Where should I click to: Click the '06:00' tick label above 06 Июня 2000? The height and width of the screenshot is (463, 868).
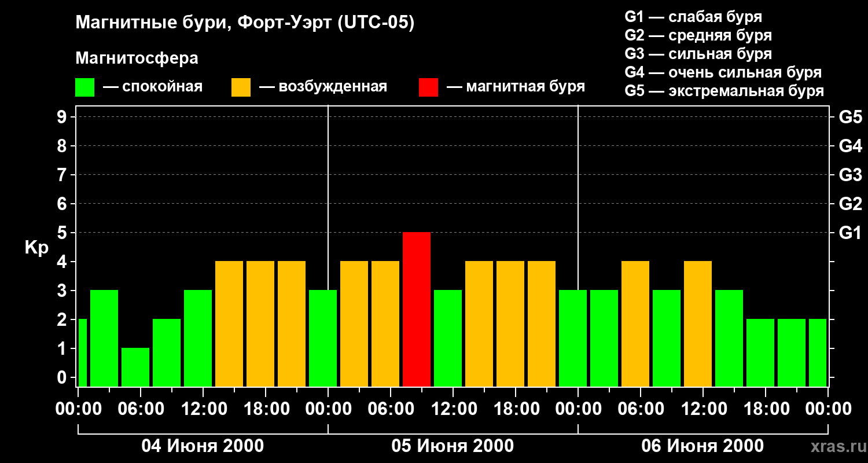coord(640,409)
